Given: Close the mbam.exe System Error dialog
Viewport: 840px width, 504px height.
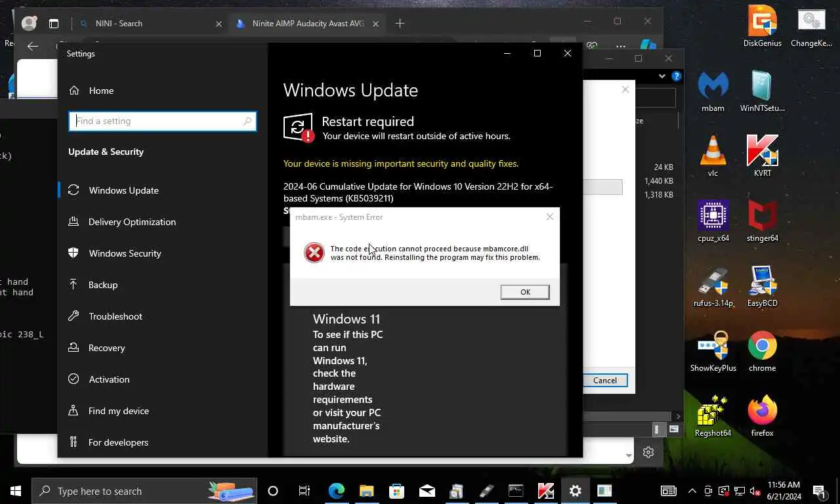Looking at the screenshot, I should (550, 217).
